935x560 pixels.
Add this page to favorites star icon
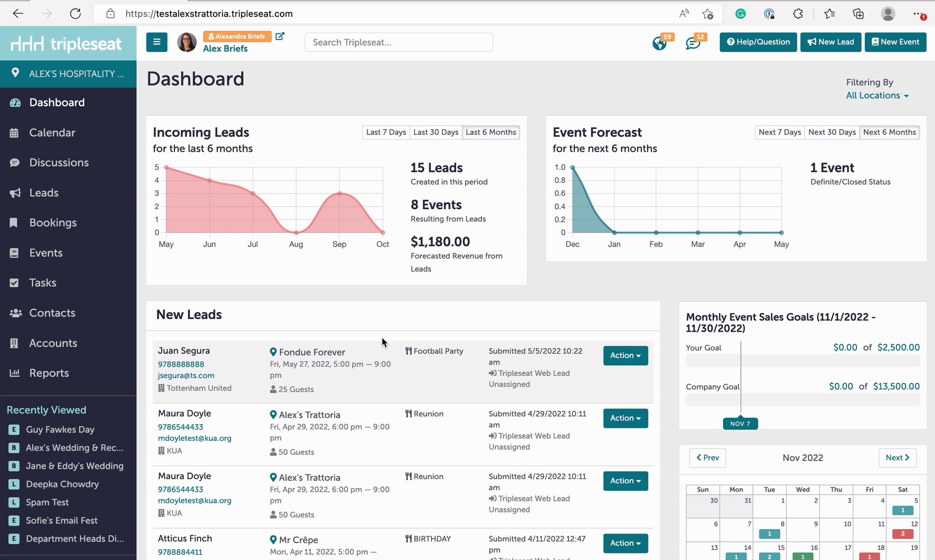(707, 14)
